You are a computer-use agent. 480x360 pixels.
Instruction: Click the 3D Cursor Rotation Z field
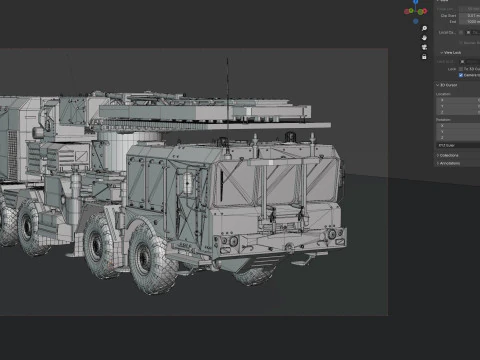[458, 138]
